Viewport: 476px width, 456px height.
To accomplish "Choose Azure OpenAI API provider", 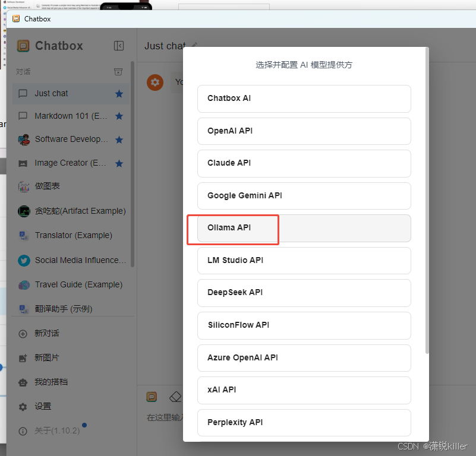I will coord(304,357).
